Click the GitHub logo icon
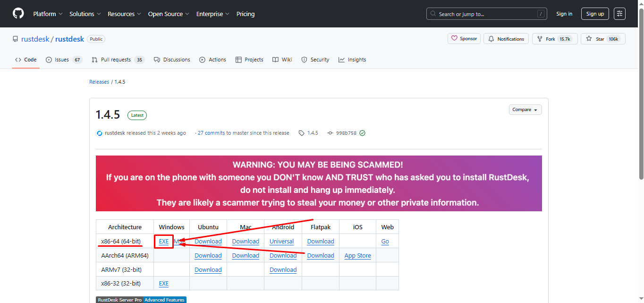This screenshot has height=303, width=644. click(18, 14)
